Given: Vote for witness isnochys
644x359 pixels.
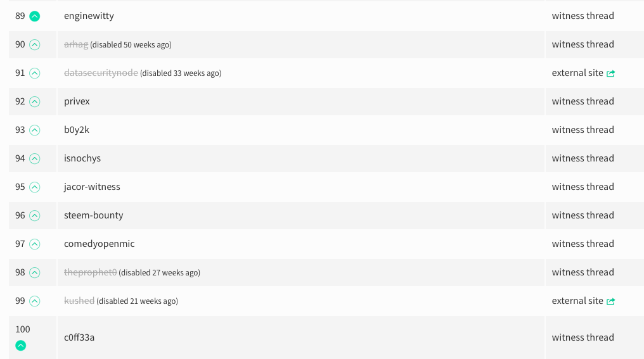Looking at the screenshot, I should pyautogui.click(x=34, y=159).
